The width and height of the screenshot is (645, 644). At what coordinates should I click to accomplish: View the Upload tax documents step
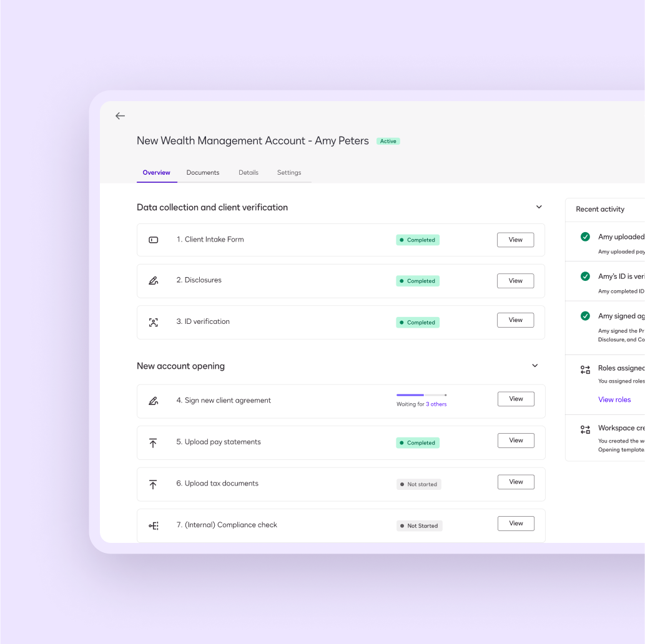point(516,482)
